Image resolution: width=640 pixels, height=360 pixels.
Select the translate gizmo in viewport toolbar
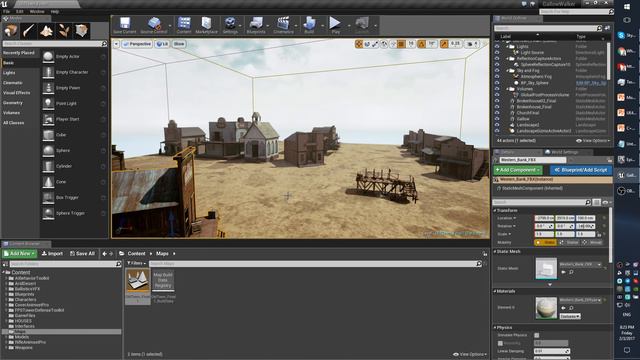pos(359,44)
